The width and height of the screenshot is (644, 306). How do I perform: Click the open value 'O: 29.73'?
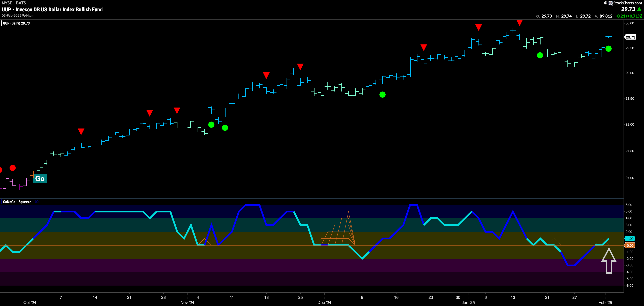click(x=544, y=16)
